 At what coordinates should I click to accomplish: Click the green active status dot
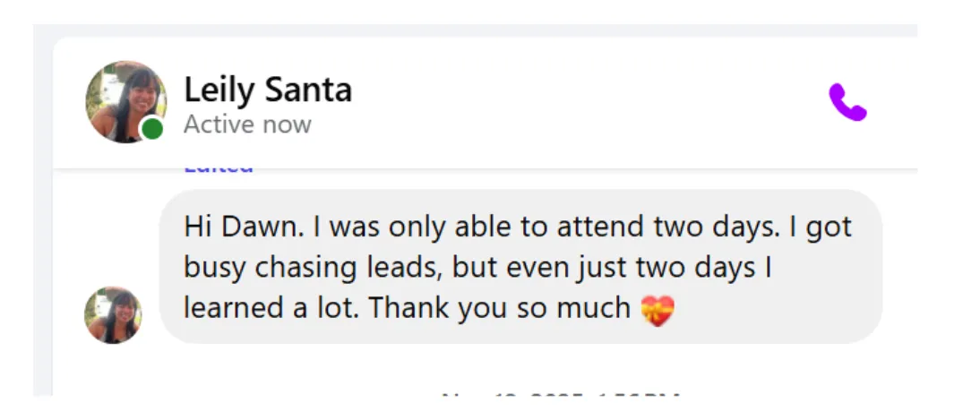pos(152,129)
